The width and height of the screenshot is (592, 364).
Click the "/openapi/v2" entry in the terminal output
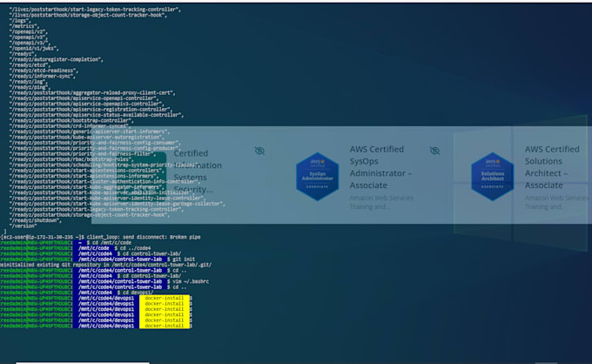[29, 31]
